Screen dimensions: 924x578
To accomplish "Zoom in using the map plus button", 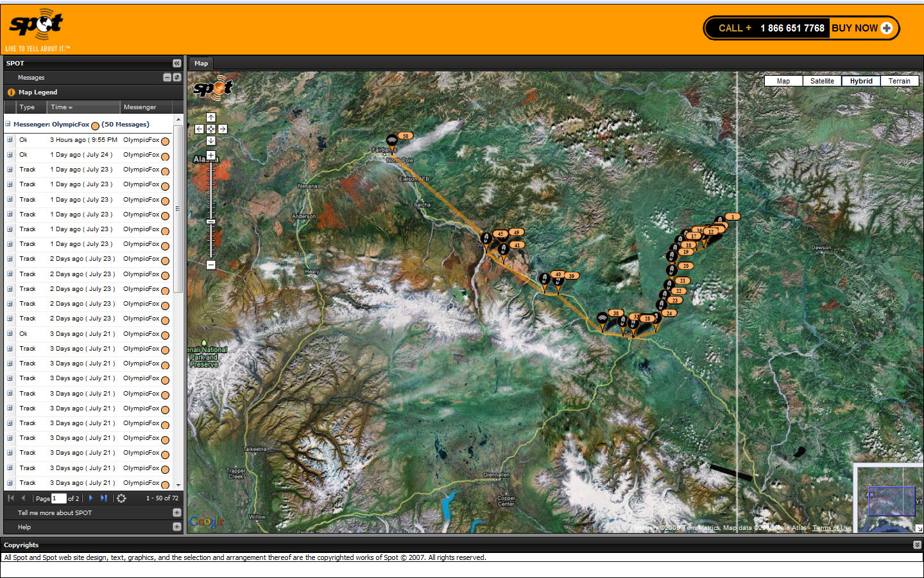I will click(x=211, y=155).
